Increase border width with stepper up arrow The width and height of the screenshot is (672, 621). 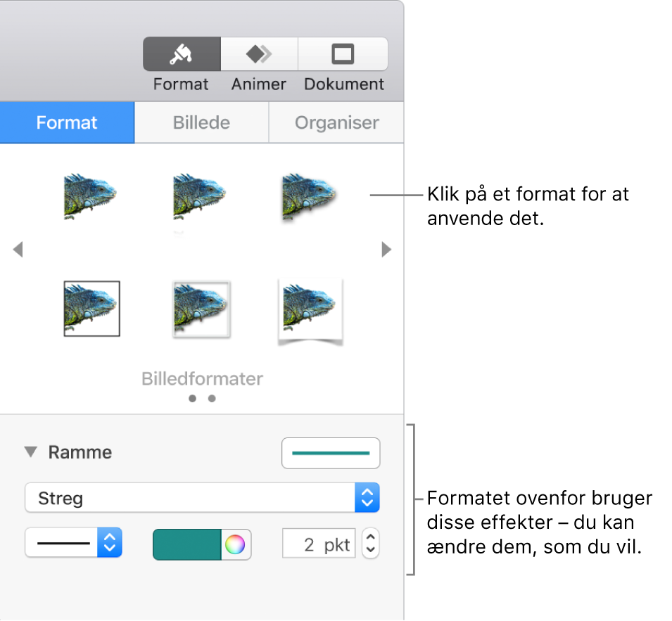pos(371,536)
